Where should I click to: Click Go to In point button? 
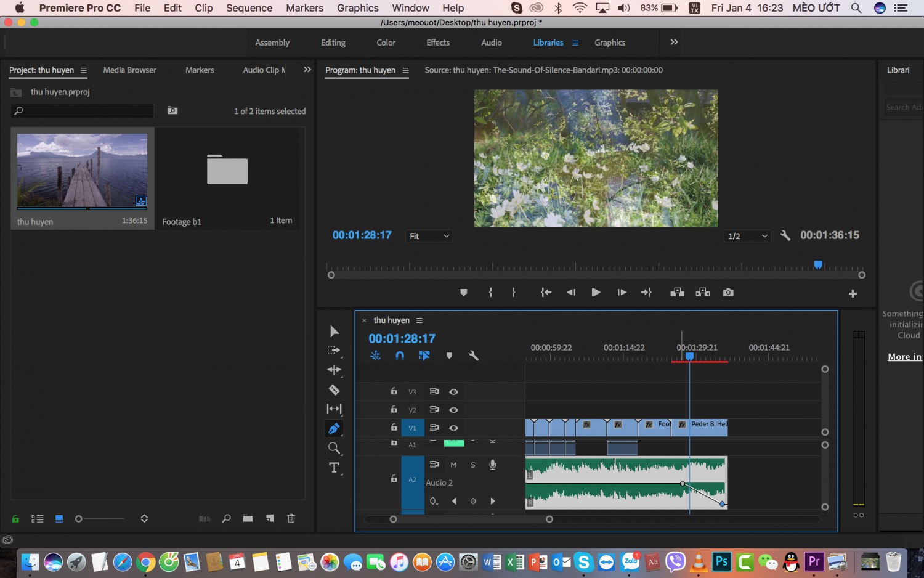tap(546, 292)
